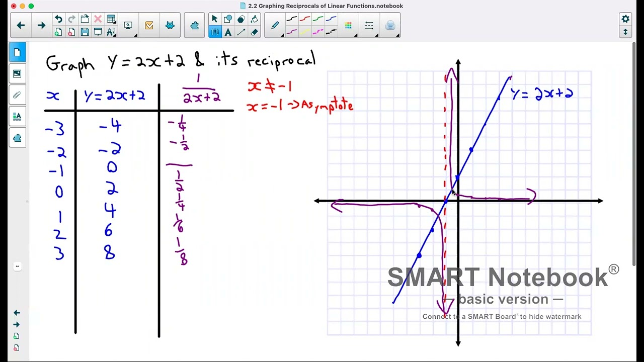644x362 pixels.
Task: Choose the magenta dashed pen style
Action: tap(318, 32)
